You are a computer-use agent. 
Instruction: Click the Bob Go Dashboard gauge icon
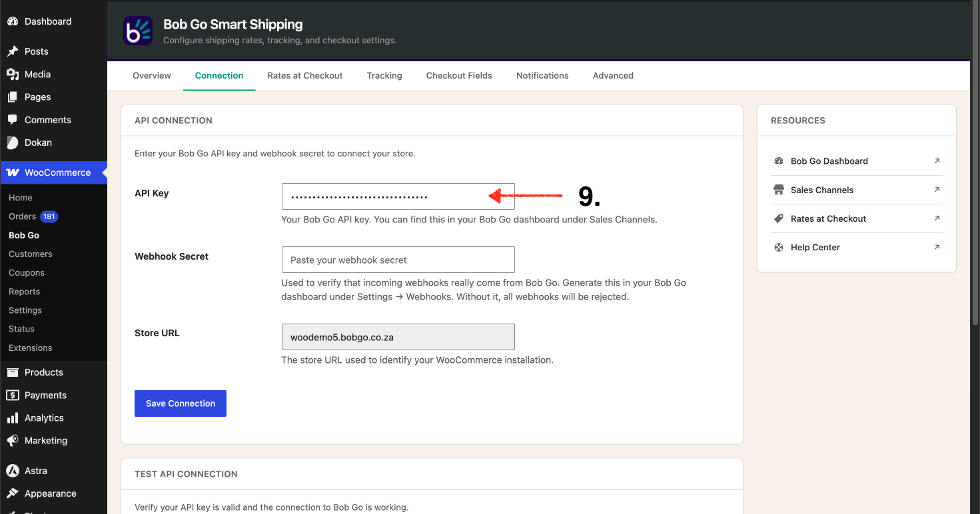[x=778, y=161]
